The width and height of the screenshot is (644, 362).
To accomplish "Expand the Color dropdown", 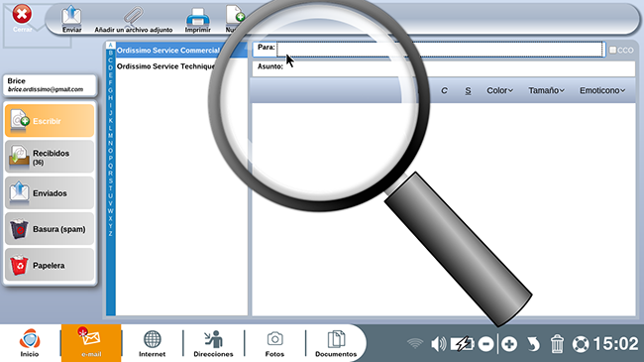I will pos(499,90).
